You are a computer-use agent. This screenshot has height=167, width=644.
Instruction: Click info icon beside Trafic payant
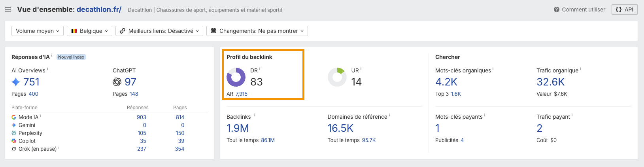coord(572,116)
